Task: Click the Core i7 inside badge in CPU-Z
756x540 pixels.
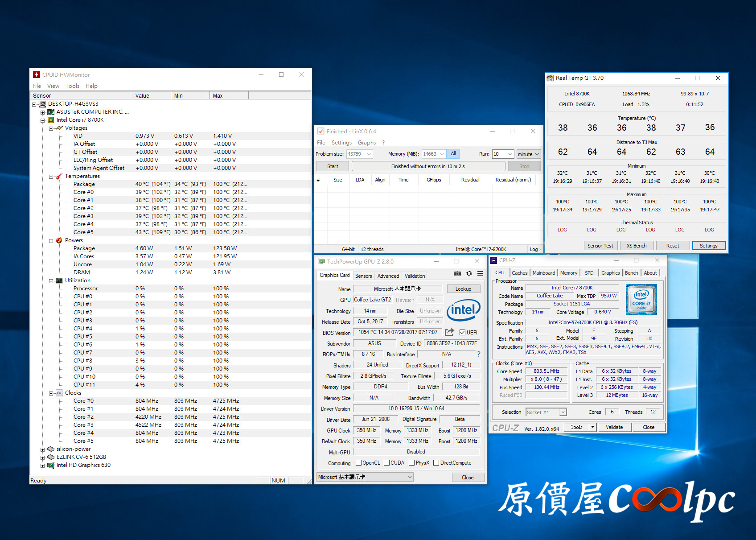Action: 641,300
